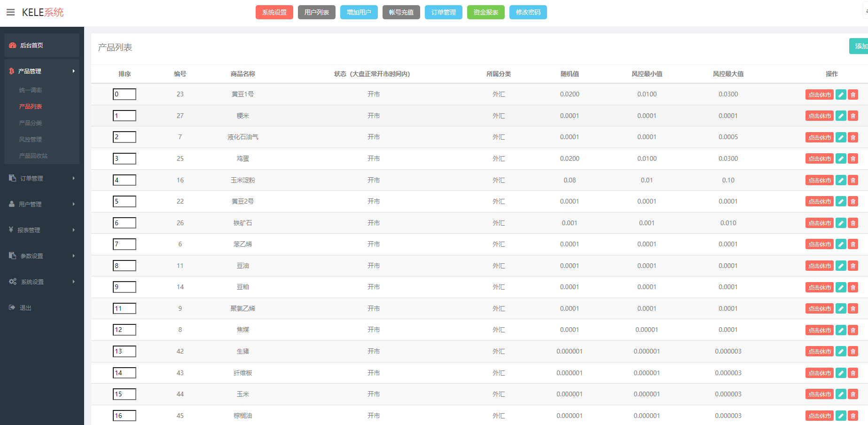
Task: Click trash icon in the 棕榈油 row
Action: [853, 416]
